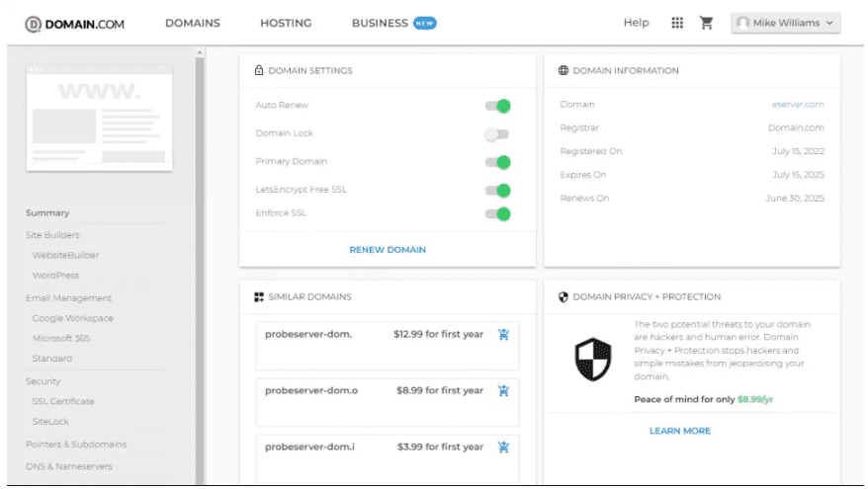Click the large black shield graphic
The width and height of the screenshot is (868, 489).
tap(593, 360)
